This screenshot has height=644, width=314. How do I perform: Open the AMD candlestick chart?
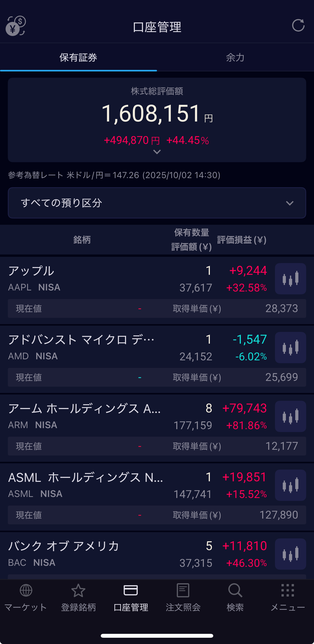pyautogui.click(x=290, y=348)
